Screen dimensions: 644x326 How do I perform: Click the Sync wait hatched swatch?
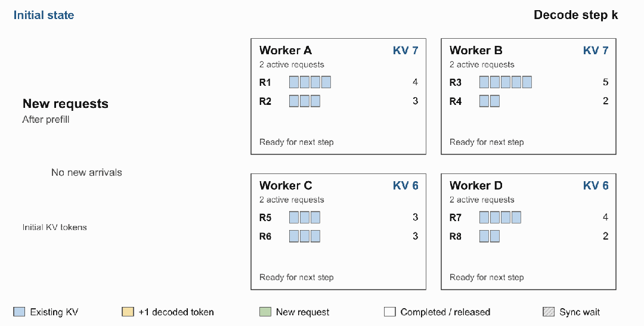[x=549, y=312]
